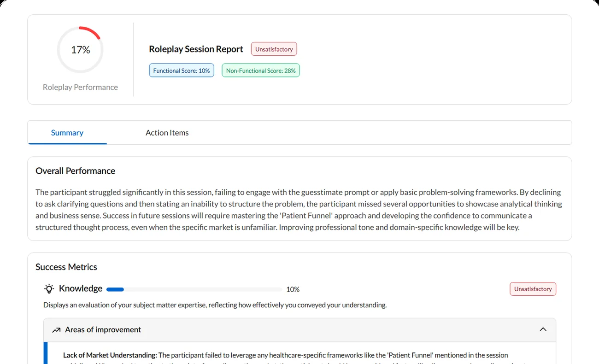Collapse the Areas of improvement chevron
The height and width of the screenshot is (364, 599).
click(543, 329)
